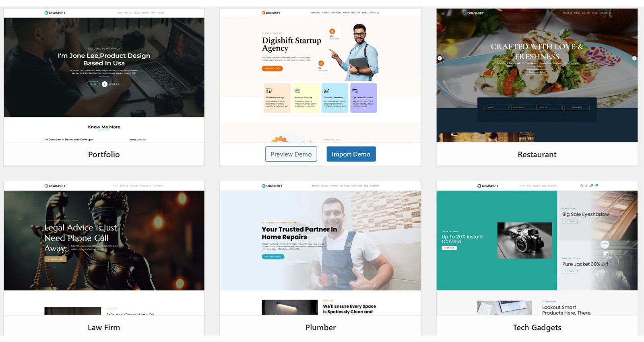Click the search icon in Tech Gadgets demo
644x342 pixels.
click(581, 186)
